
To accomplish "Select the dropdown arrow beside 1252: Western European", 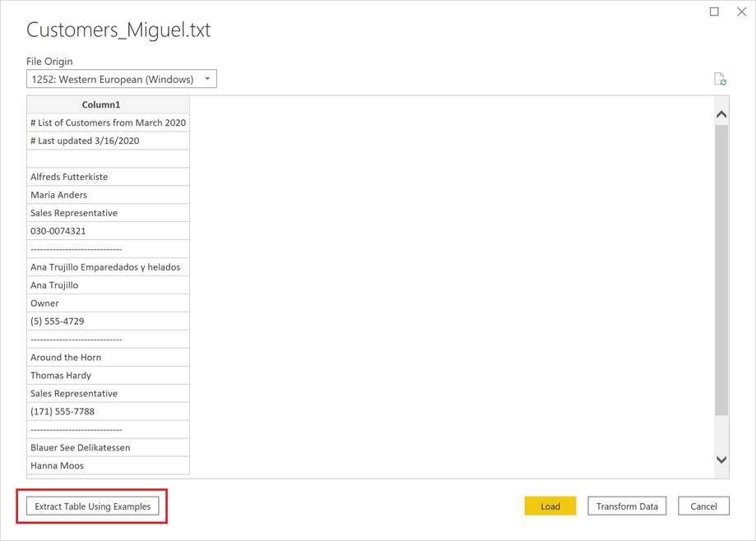I will pyautogui.click(x=207, y=78).
